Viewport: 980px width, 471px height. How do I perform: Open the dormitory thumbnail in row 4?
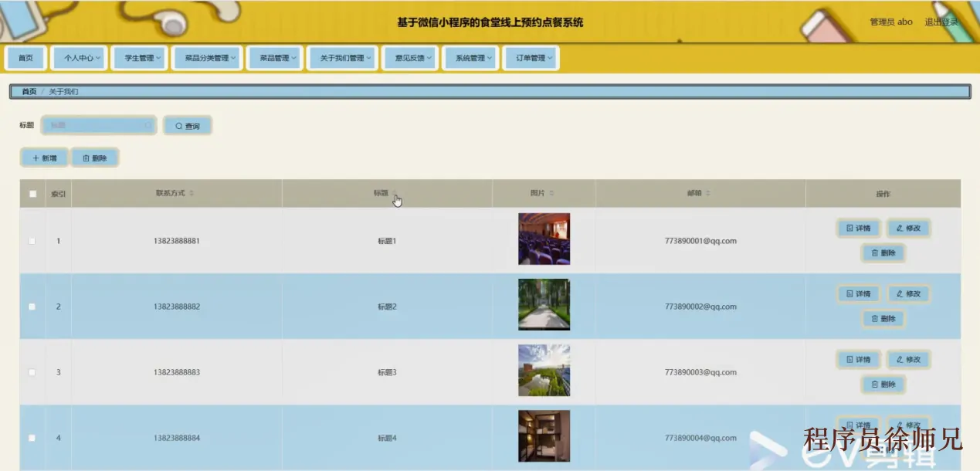tap(544, 435)
